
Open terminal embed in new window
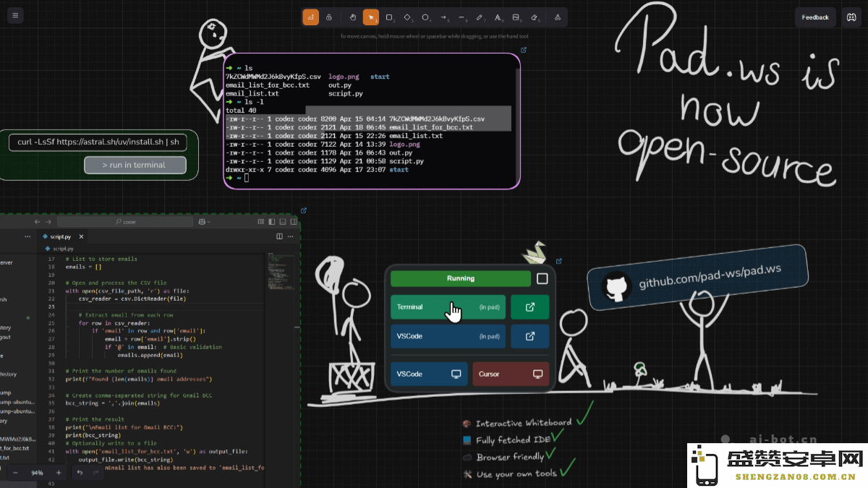pyautogui.click(x=524, y=50)
